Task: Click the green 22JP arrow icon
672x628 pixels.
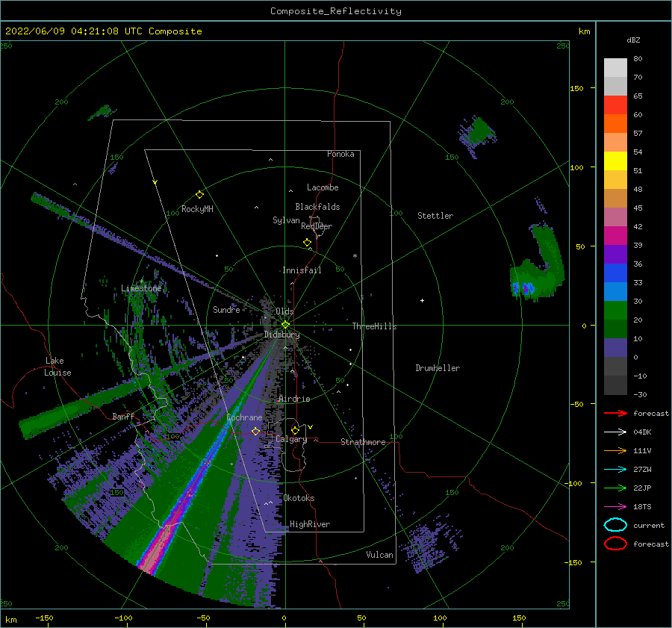Action: click(x=615, y=488)
